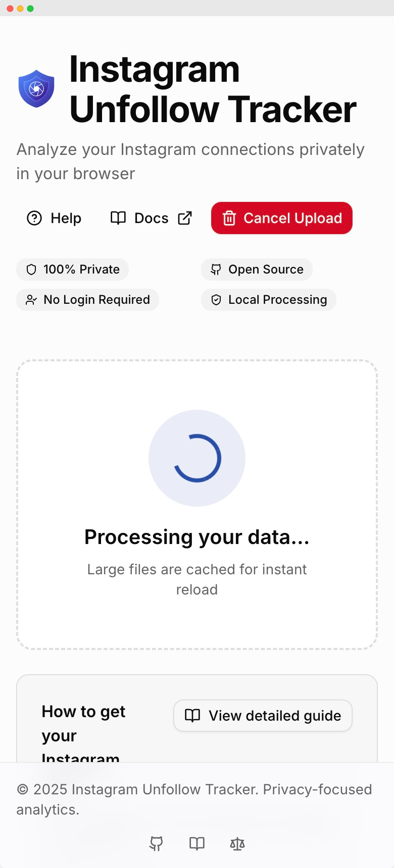Open the View detailed guide button

click(x=263, y=716)
